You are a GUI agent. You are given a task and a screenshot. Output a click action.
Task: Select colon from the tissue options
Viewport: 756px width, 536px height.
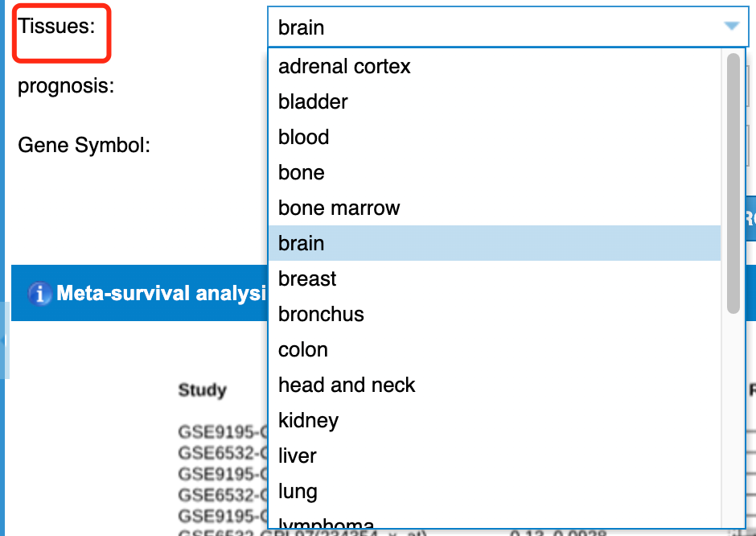(x=494, y=349)
